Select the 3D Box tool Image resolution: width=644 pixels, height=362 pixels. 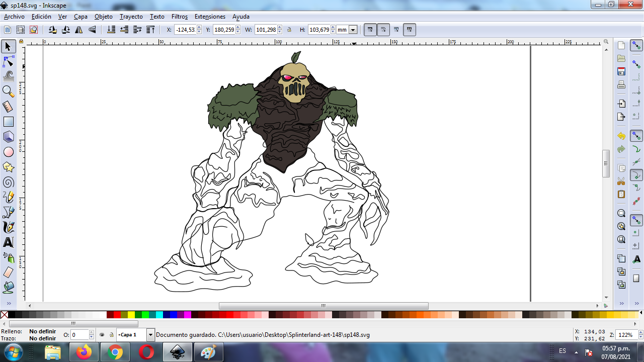point(8,137)
